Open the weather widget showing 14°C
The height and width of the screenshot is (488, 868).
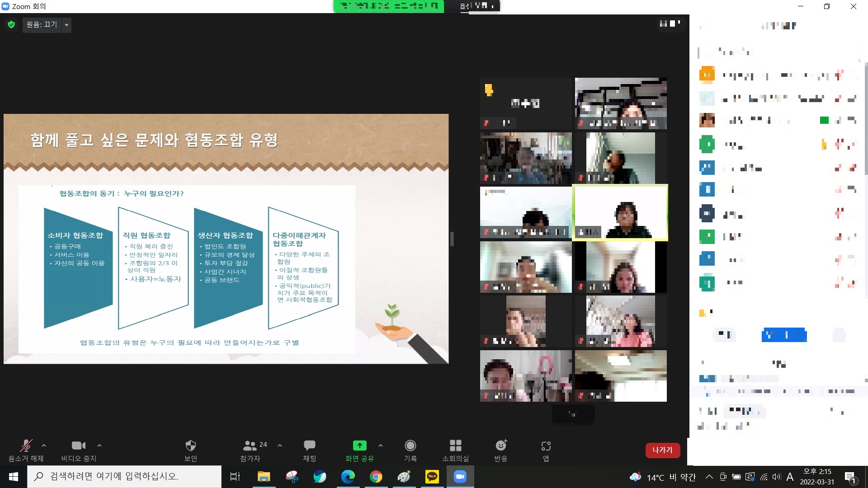pos(662,477)
